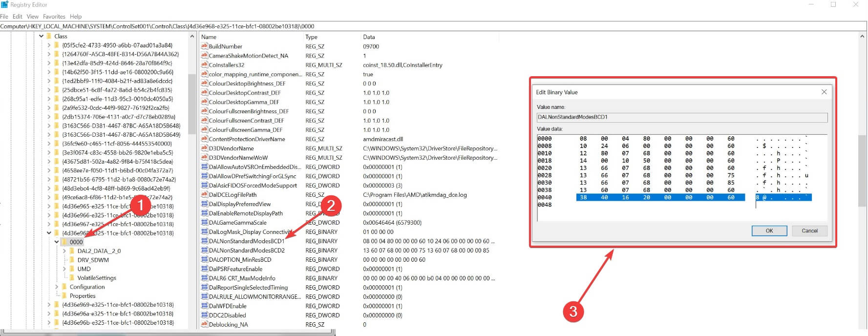The height and width of the screenshot is (336, 868).
Task: Open the Favorites menu
Action: pyautogui.click(x=54, y=17)
